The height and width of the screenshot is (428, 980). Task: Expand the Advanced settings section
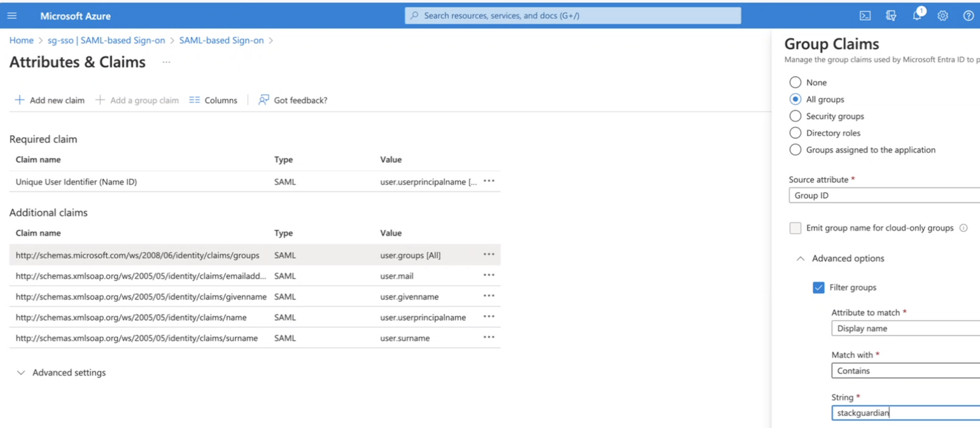click(21, 373)
